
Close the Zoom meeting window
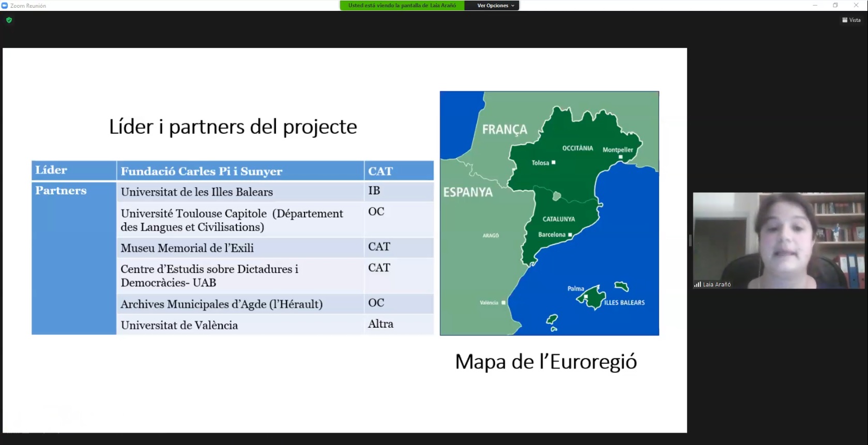[x=856, y=5]
